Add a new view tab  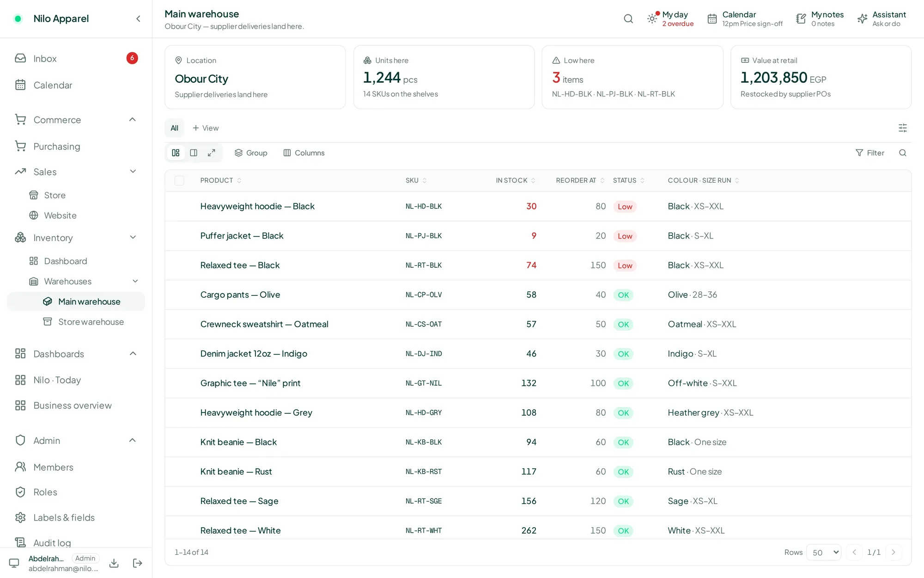[x=206, y=128]
